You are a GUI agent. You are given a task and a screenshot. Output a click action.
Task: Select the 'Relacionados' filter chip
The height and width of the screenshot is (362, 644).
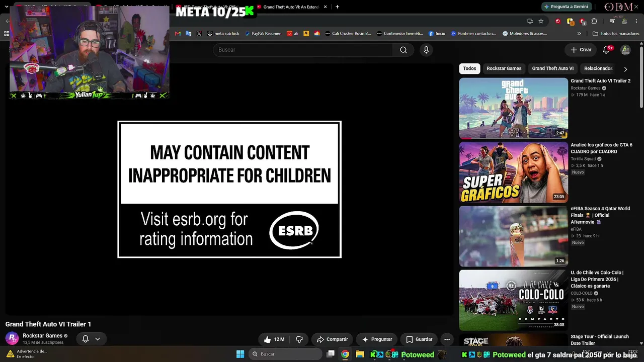(x=598, y=68)
